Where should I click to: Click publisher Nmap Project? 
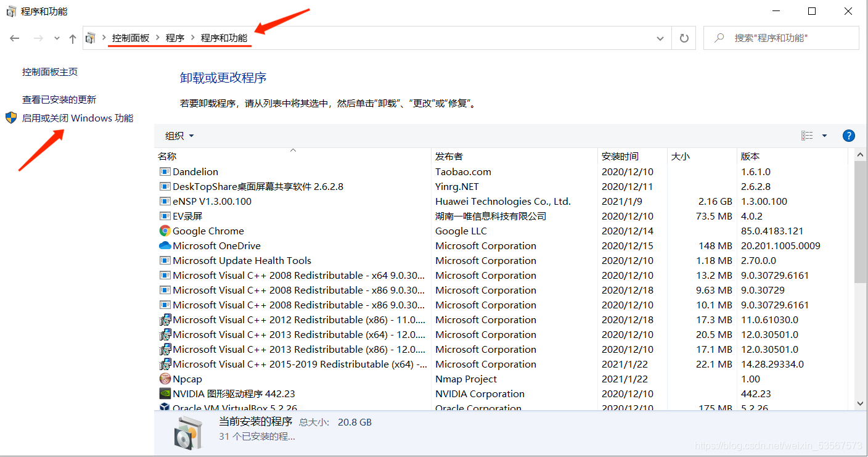click(466, 379)
